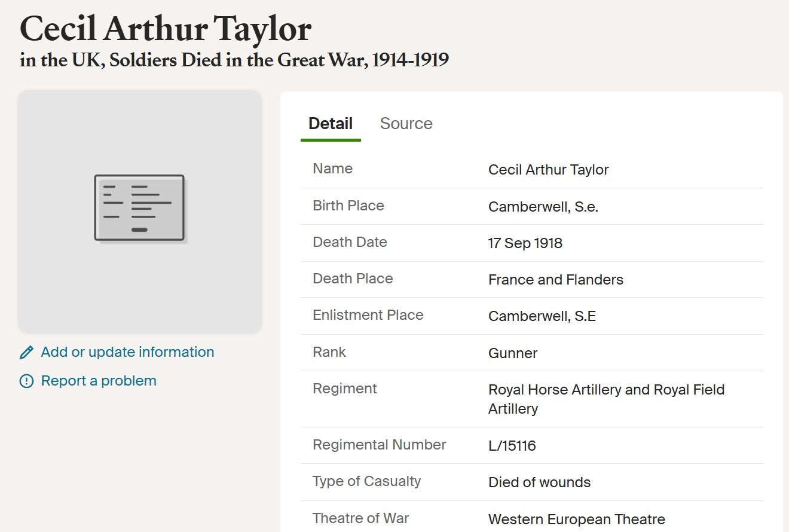Select the Detail tab

pyautogui.click(x=331, y=124)
